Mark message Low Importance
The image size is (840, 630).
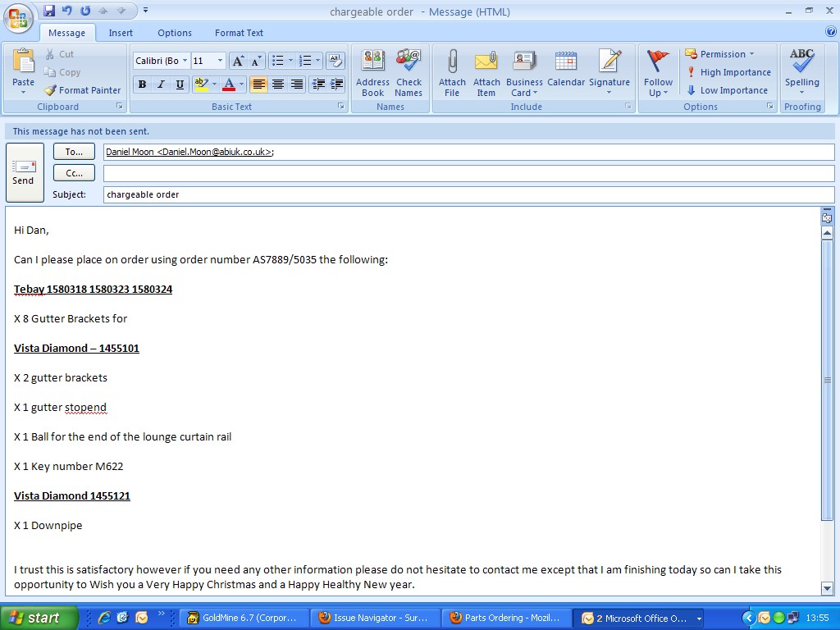pos(727,90)
